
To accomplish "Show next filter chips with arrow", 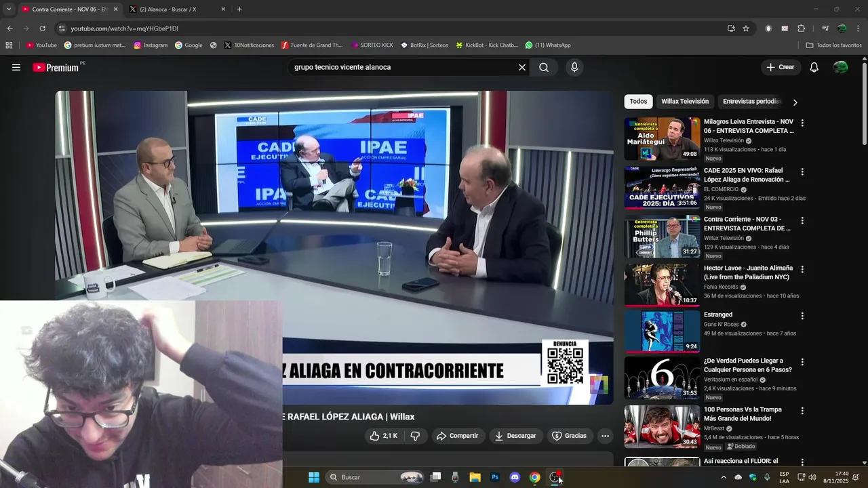I will pos(795,102).
